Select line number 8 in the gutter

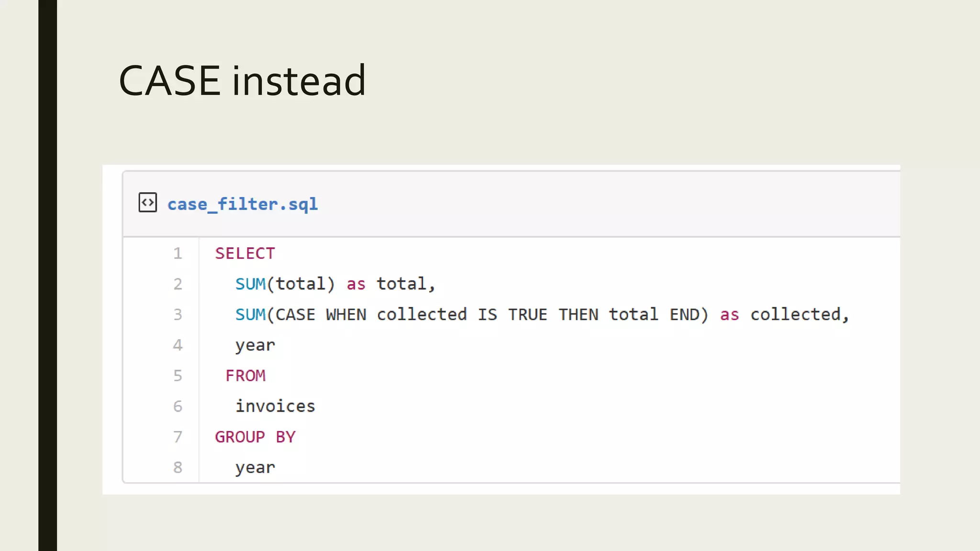pyautogui.click(x=178, y=467)
